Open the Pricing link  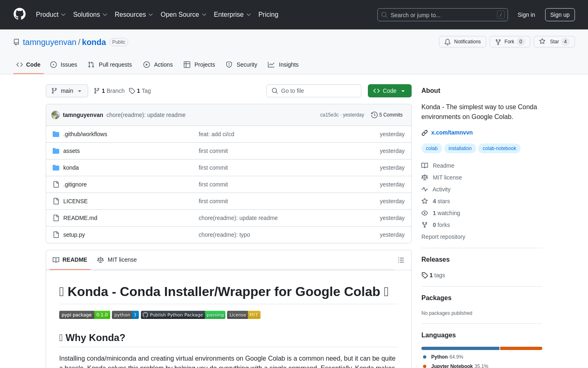pos(268,15)
